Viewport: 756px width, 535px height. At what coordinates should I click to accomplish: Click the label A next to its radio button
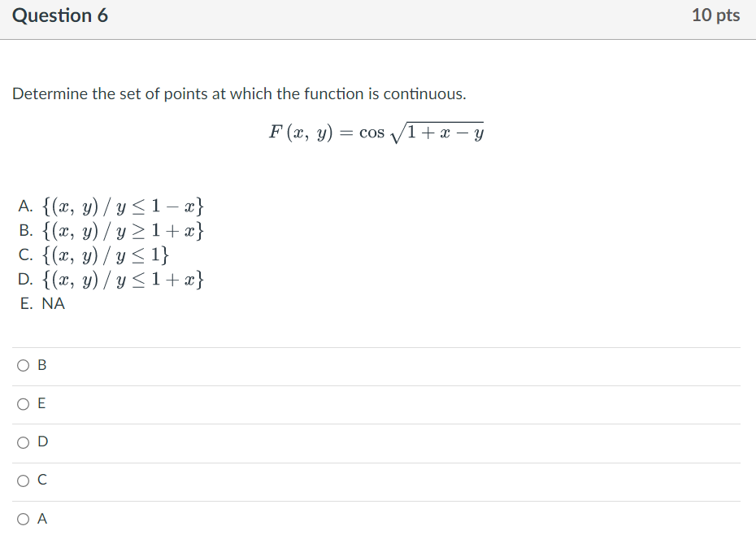41,518
